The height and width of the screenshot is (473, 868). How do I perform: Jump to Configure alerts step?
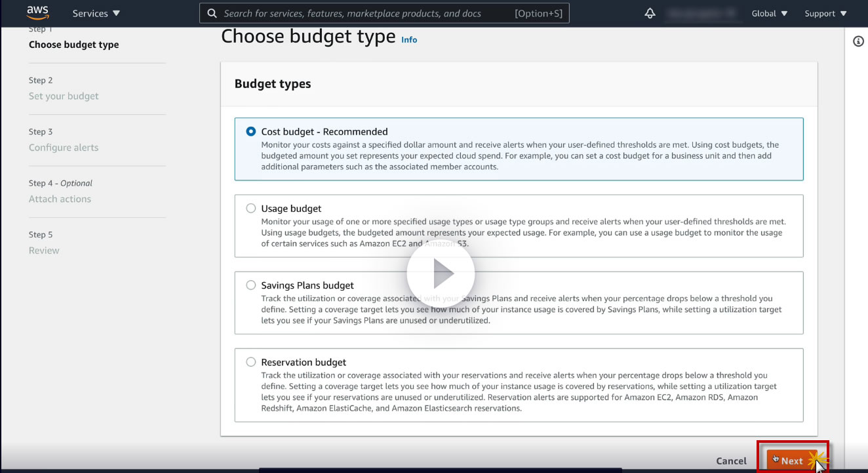[64, 148]
